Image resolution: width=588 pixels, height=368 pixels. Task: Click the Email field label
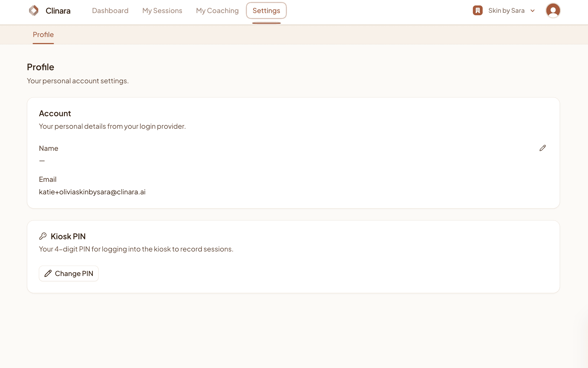pyautogui.click(x=48, y=179)
